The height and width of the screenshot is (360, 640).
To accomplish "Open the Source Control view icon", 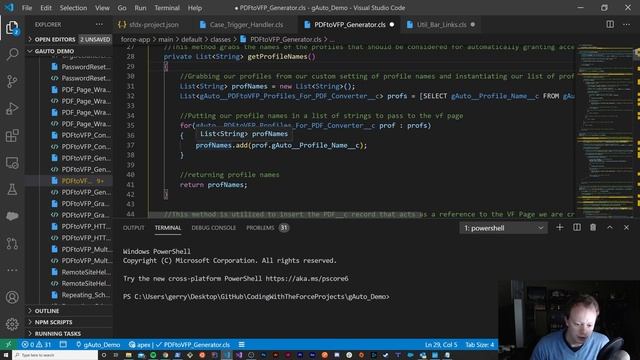I will point(12,81).
